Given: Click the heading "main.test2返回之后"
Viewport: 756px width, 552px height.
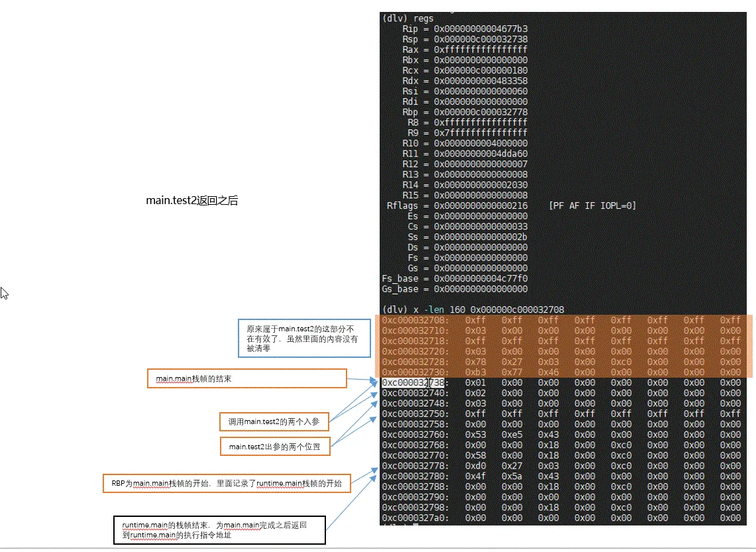Looking at the screenshot, I should (x=192, y=201).
